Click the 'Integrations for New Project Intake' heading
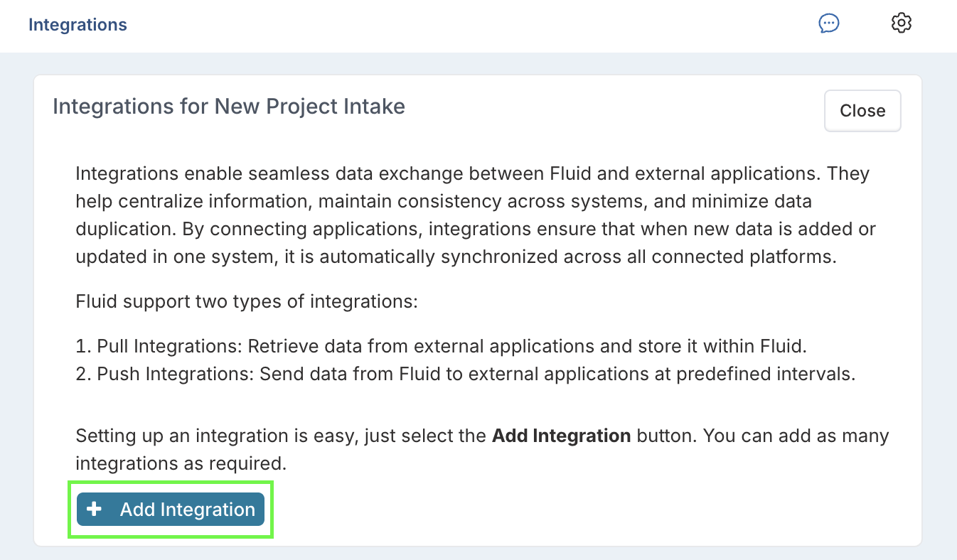Image resolution: width=957 pixels, height=560 pixels. 229,107
